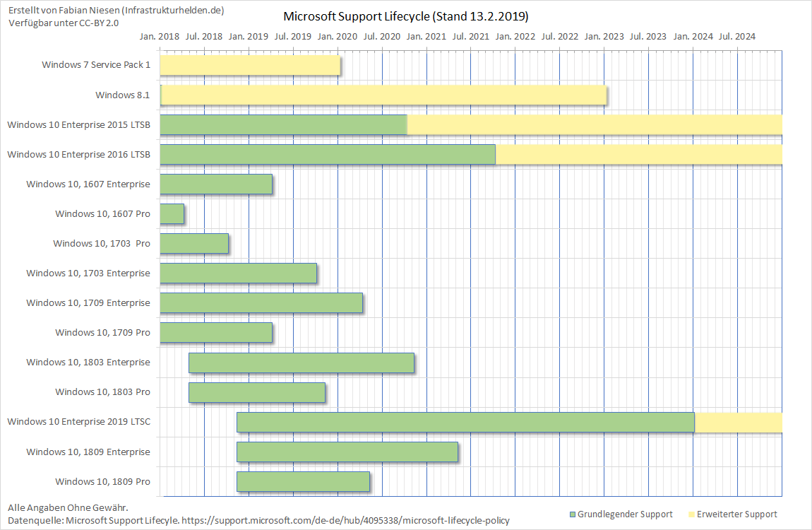
Task: Select the Jul. 2019 axis label
Action: coord(293,37)
